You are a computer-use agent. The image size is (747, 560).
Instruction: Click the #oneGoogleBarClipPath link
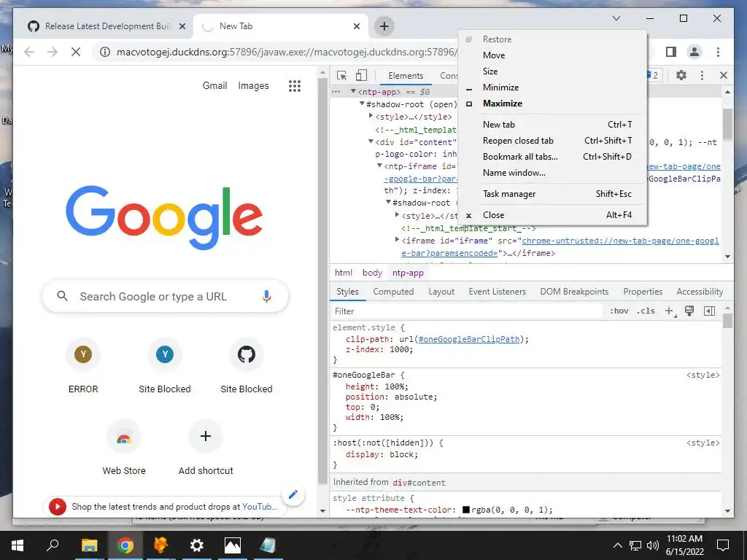pos(469,339)
